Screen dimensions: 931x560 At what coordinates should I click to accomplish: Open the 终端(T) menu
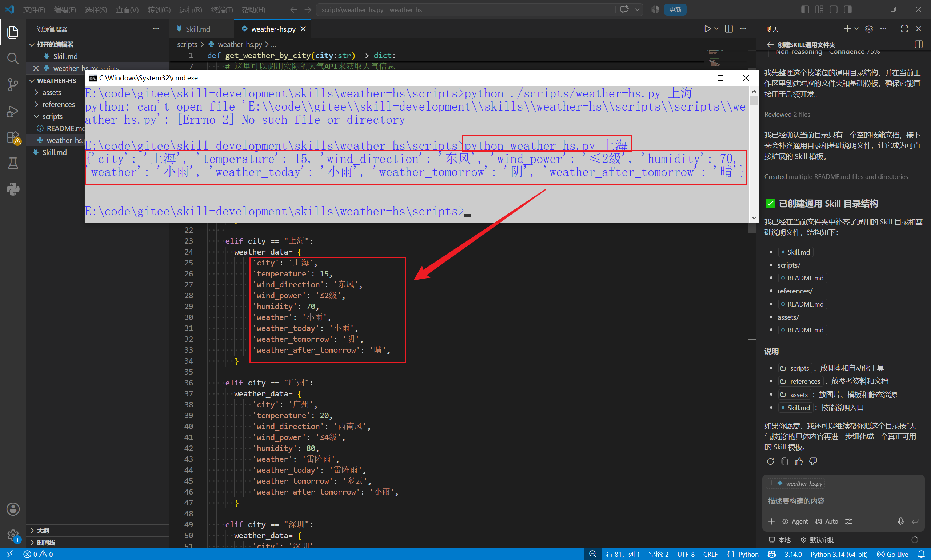click(x=222, y=10)
